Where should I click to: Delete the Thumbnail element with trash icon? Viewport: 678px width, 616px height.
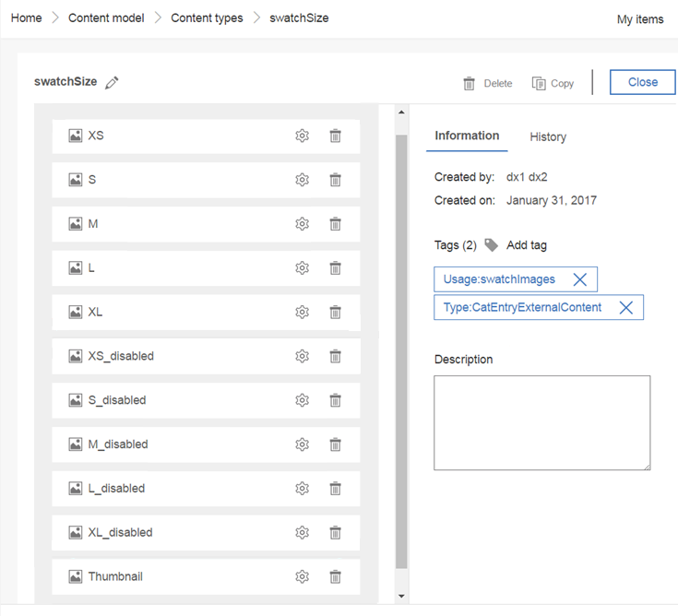335,576
